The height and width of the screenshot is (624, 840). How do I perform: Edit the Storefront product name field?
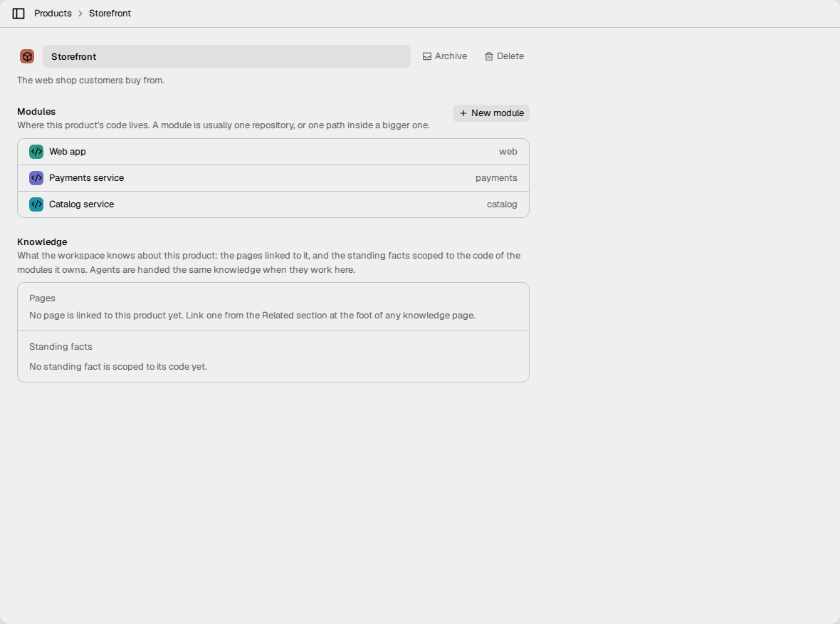[226, 56]
